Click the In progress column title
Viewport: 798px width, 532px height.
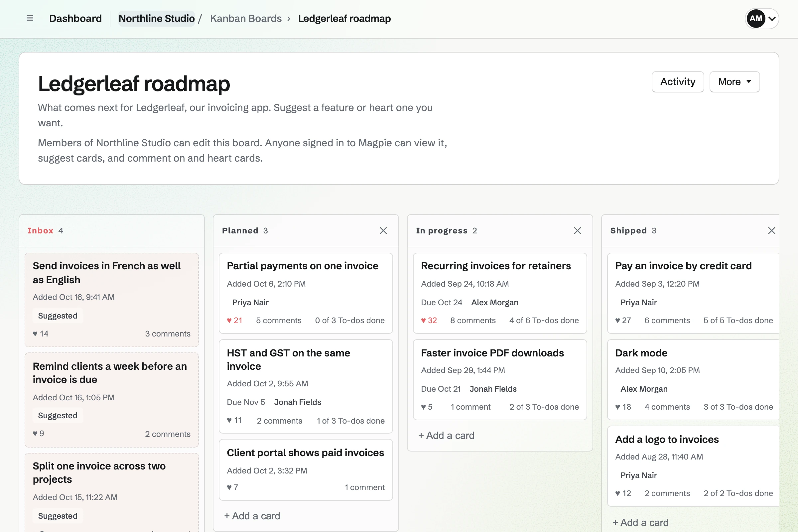442,231
